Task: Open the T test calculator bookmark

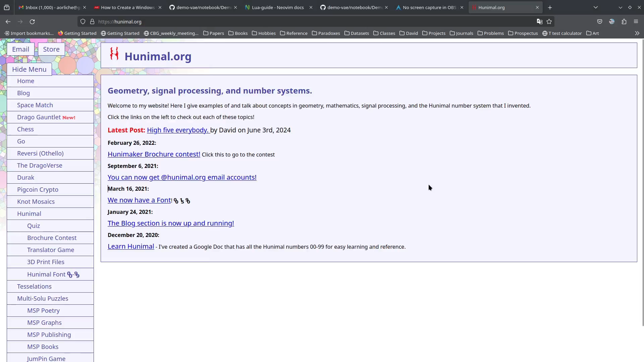Action: 562,33
